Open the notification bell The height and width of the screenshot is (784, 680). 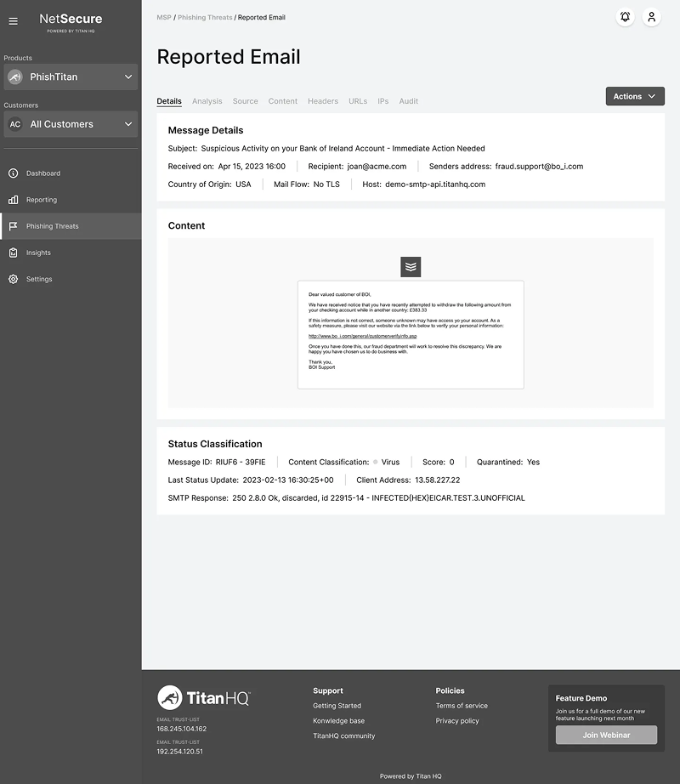(x=625, y=17)
